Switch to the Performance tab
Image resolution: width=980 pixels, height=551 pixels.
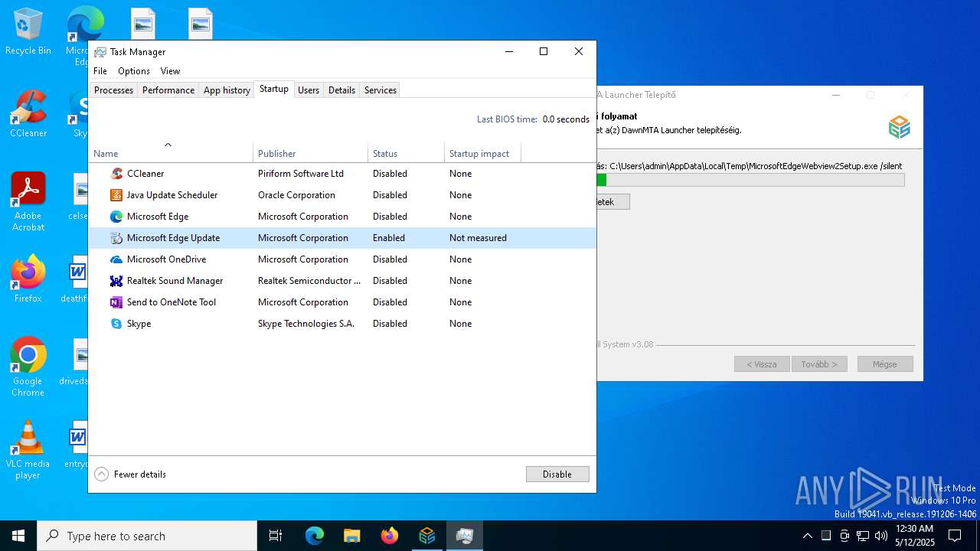[x=168, y=90]
